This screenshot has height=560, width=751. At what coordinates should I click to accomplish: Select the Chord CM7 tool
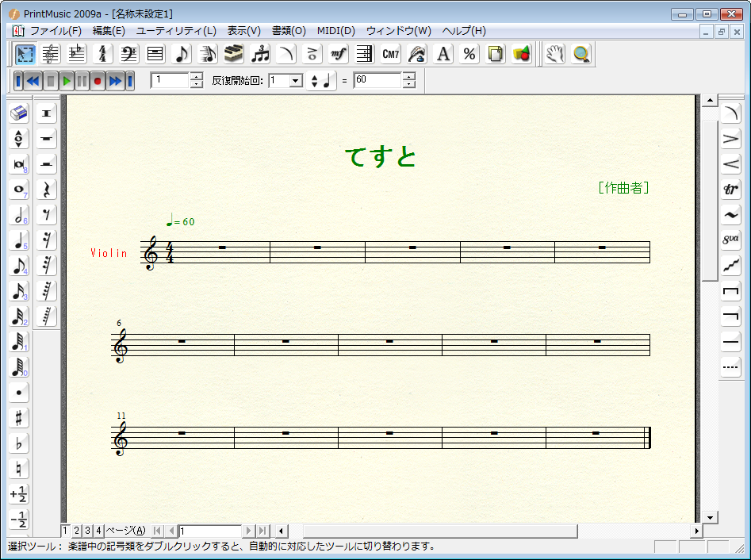tap(391, 54)
